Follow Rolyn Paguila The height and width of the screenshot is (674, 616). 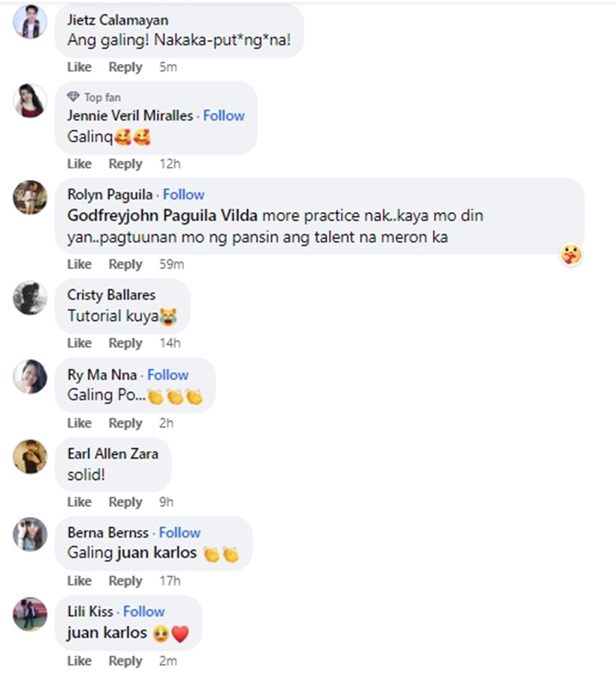click(x=183, y=195)
